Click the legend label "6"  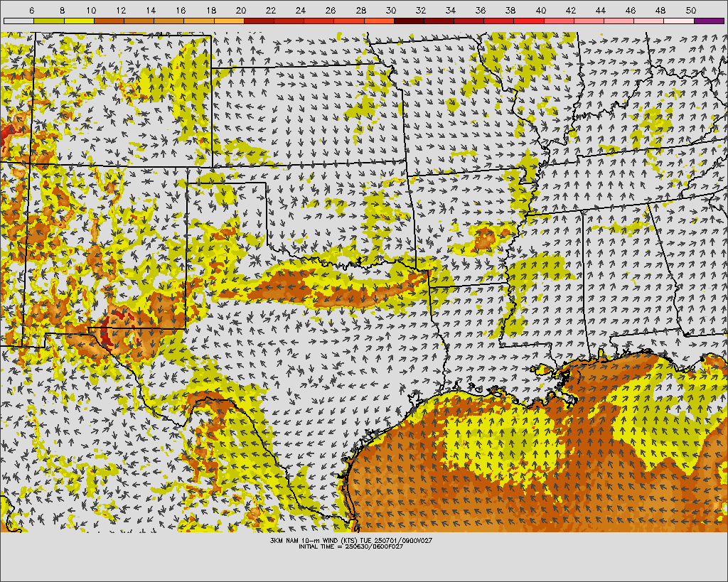[31, 10]
